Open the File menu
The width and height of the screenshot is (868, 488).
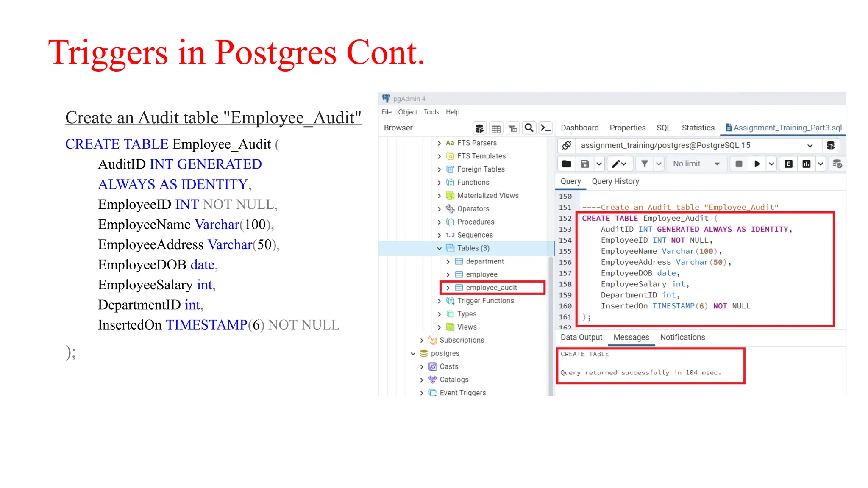[387, 112]
